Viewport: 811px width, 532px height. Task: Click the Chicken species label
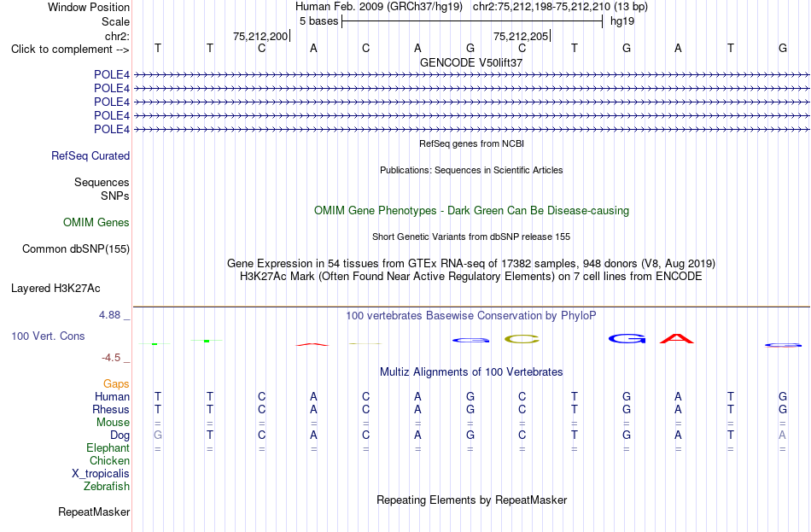tap(109, 460)
